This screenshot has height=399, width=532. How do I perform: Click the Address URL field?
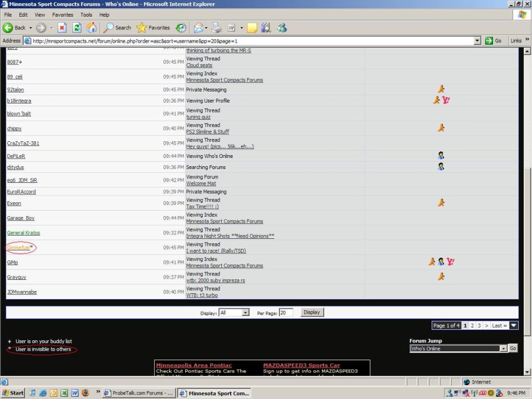pyautogui.click(x=253, y=40)
